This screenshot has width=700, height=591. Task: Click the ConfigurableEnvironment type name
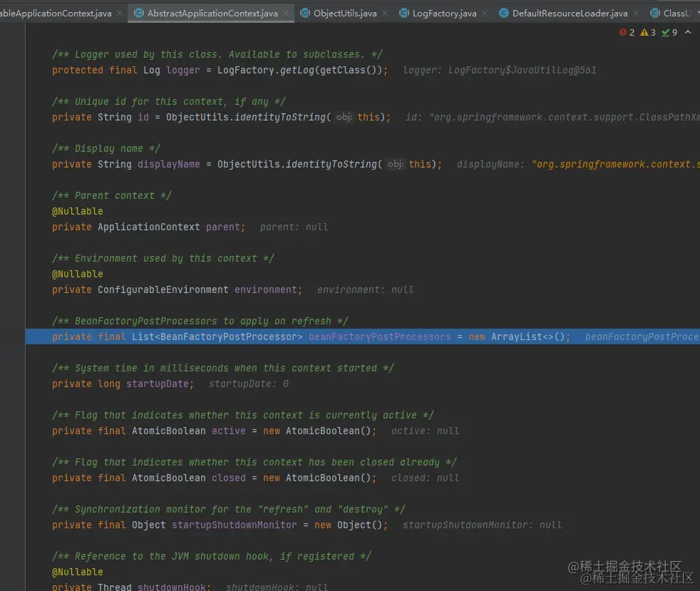[163, 289]
